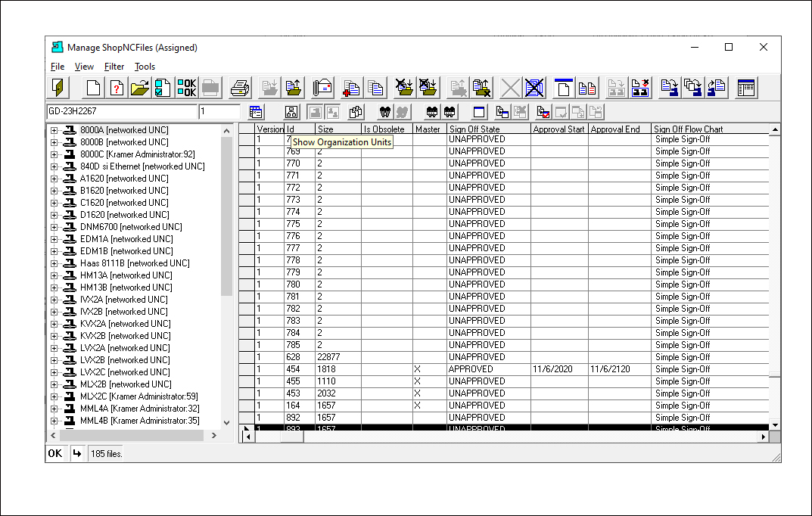Click the crossed-out blue documents icon

tap(534, 88)
